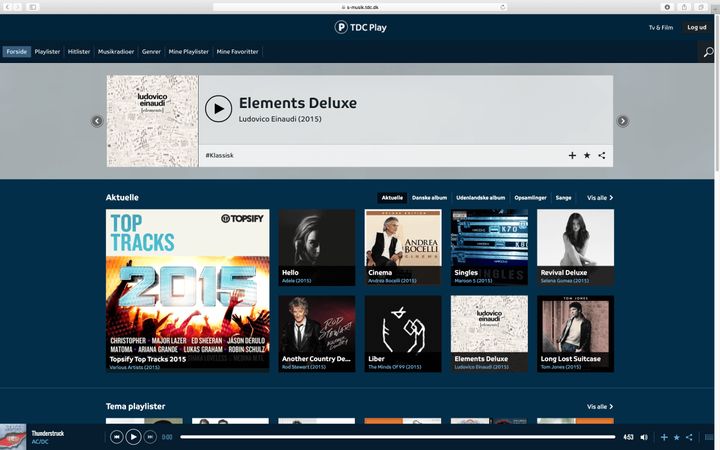Click the Thunderstruck album art thumbnail
Viewport: 720px width, 450px height.
point(13,437)
